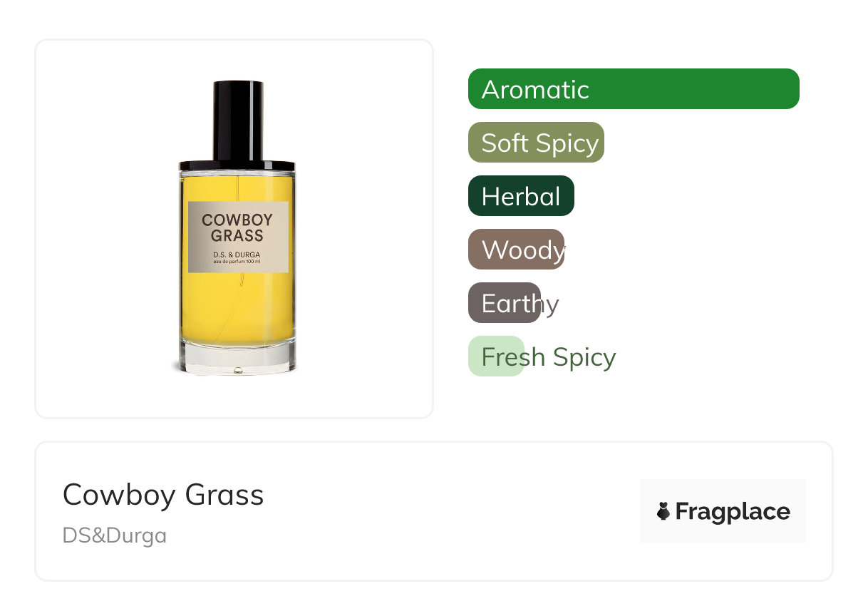This screenshot has height=616, width=868.
Task: Click the clear glass base of the bottle
Action: (x=237, y=359)
